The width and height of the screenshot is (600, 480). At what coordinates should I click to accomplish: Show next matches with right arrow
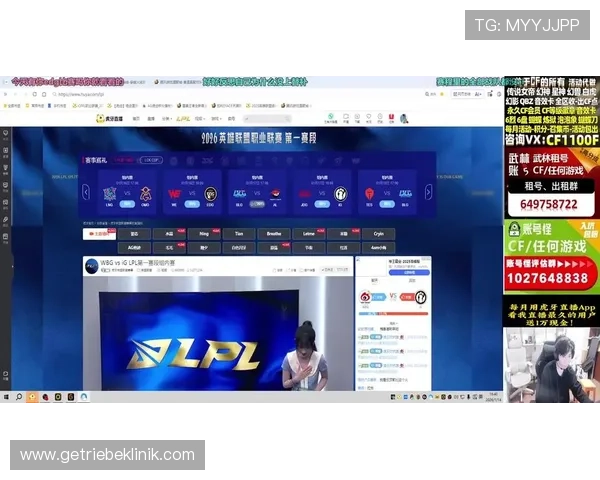pyautogui.click(x=429, y=192)
